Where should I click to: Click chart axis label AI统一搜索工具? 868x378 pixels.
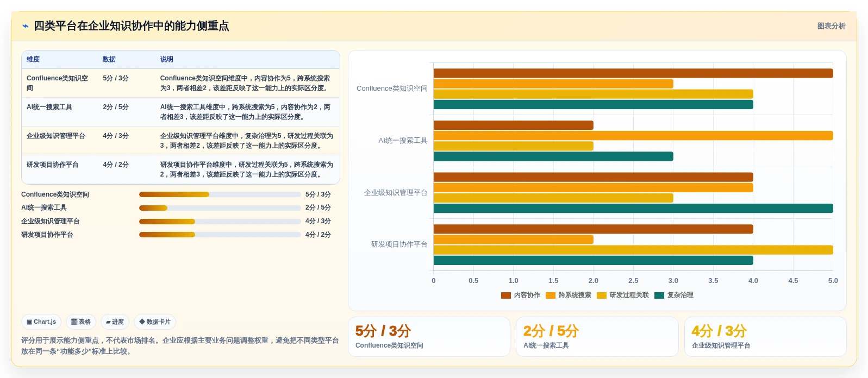(x=403, y=141)
